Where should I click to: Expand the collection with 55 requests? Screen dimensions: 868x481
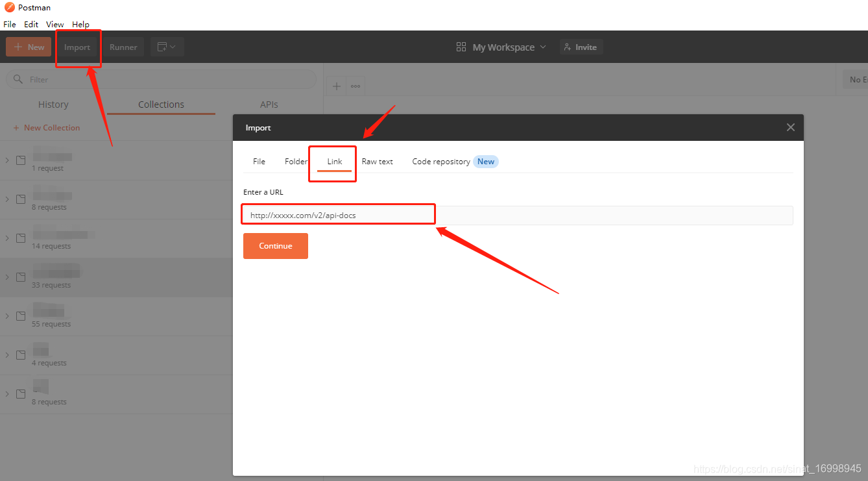(x=7, y=316)
